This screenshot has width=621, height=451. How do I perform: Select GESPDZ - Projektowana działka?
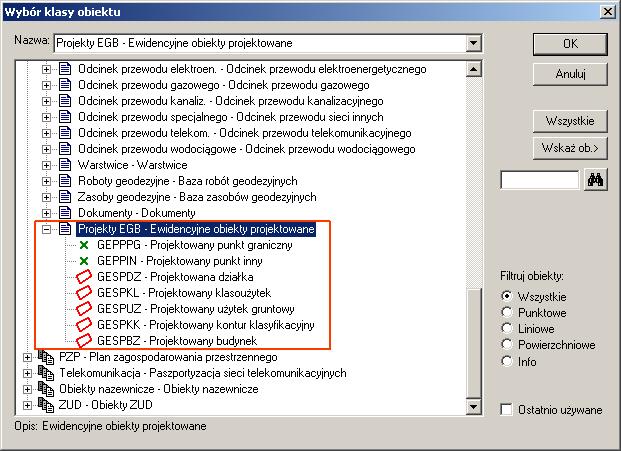[x=175, y=277]
